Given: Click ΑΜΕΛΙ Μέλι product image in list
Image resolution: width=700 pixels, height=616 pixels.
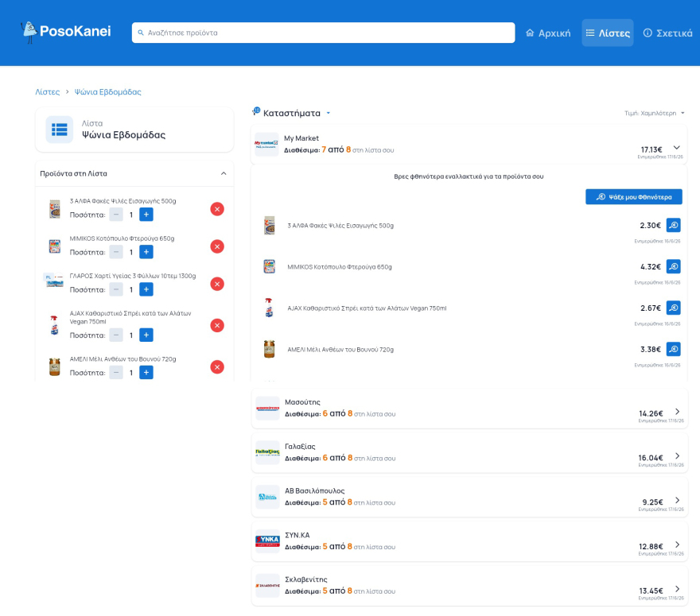Looking at the screenshot, I should pos(55,367).
